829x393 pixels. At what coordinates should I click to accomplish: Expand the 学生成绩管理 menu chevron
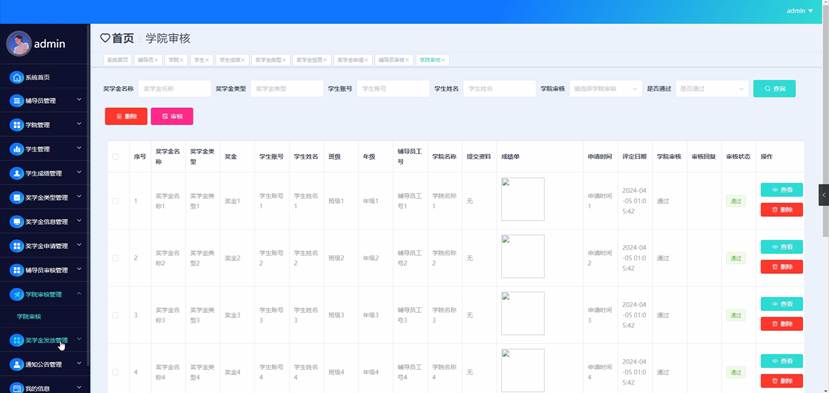click(x=79, y=172)
